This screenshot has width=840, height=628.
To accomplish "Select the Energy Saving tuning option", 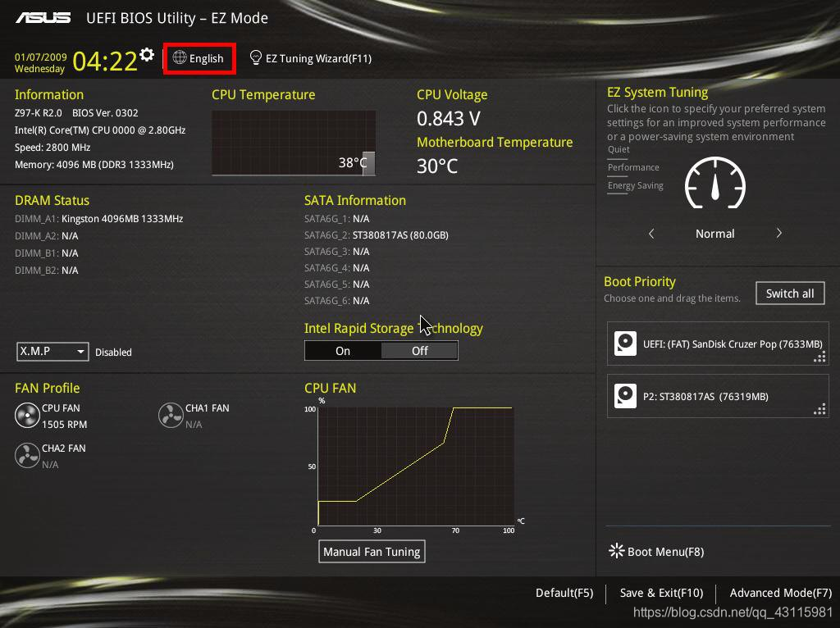I will coord(636,186).
